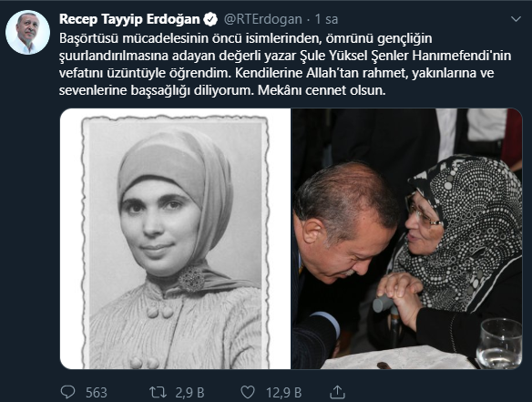The image size is (532, 402).
Task: Click the closing sentence 'Mekânı cennet olsun.'
Action: tap(322, 90)
